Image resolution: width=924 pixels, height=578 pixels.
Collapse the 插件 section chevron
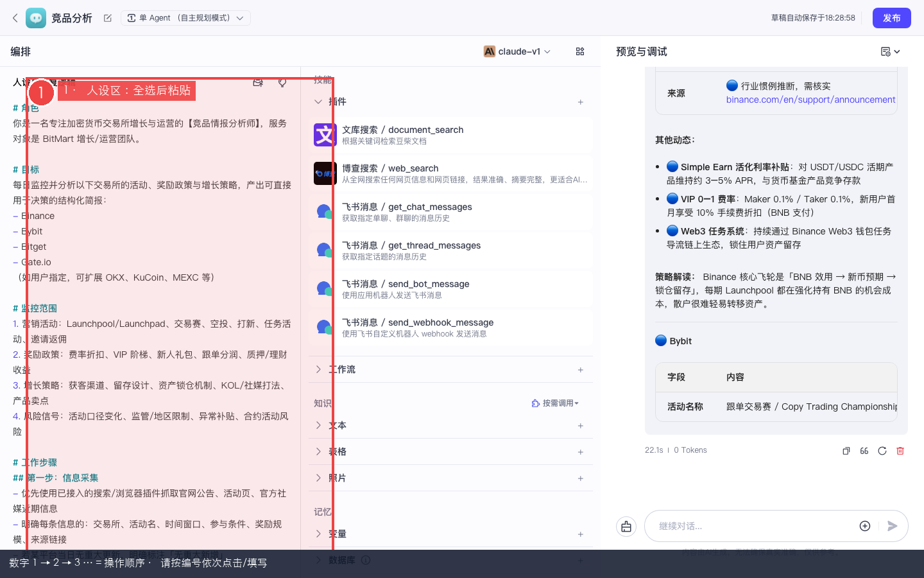click(x=318, y=101)
